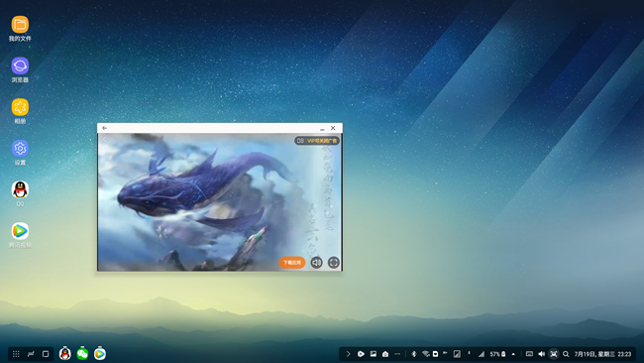Click the back arrow in the window title bar

tap(104, 128)
